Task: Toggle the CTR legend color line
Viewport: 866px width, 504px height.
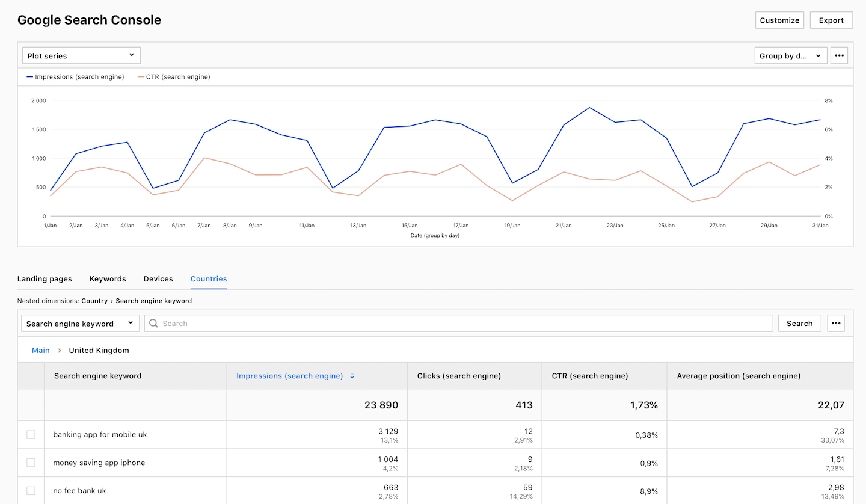Action: pos(141,77)
